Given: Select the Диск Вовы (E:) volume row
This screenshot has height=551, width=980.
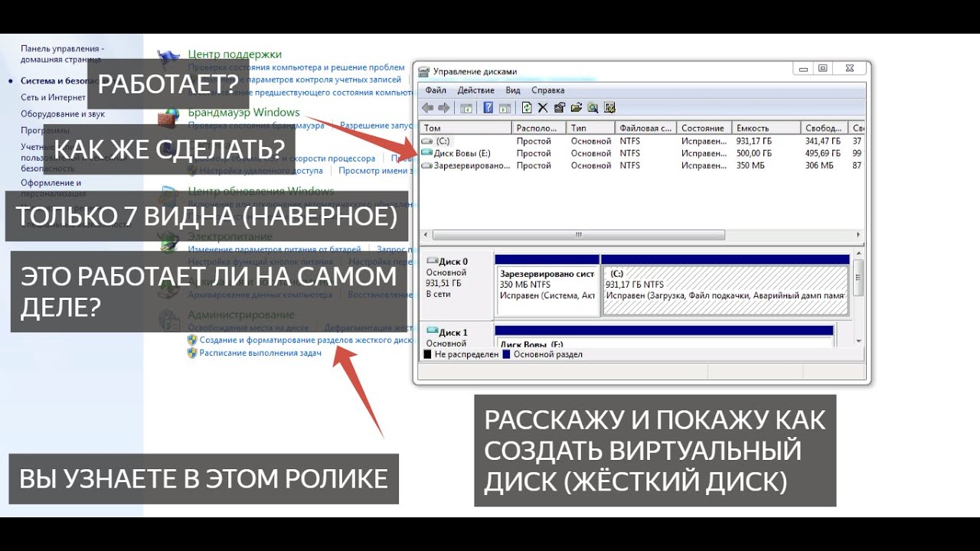Looking at the screenshot, I should [x=642, y=153].
